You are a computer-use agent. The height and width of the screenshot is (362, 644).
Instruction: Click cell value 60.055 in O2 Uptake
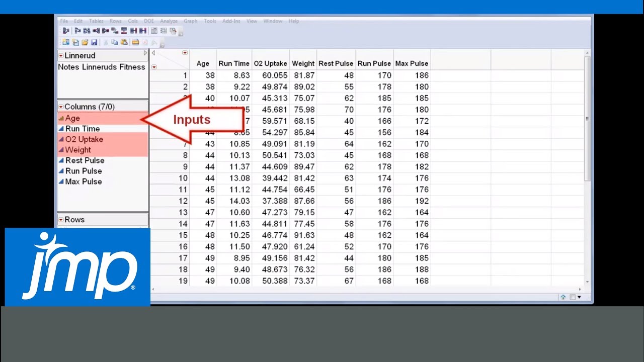275,75
